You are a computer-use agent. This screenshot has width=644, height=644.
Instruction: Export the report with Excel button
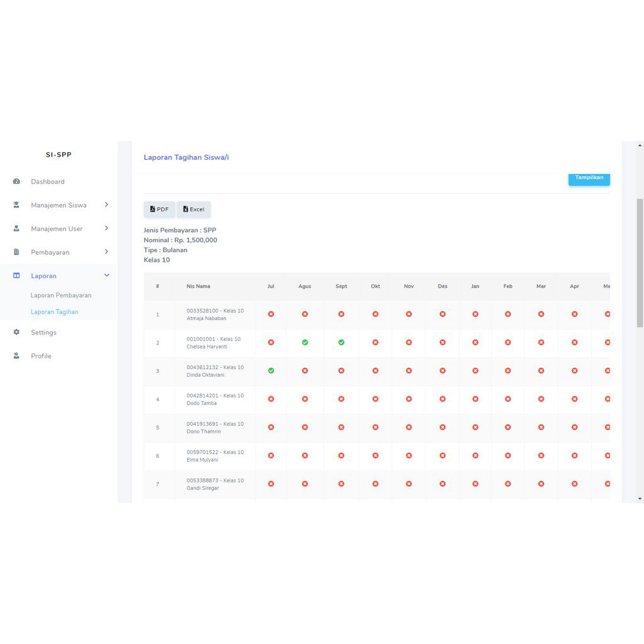point(194,209)
